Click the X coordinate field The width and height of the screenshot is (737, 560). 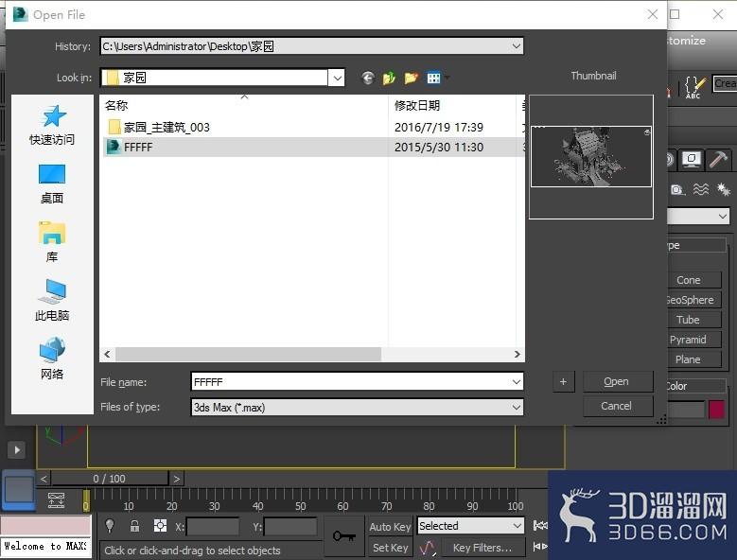pyautogui.click(x=213, y=527)
